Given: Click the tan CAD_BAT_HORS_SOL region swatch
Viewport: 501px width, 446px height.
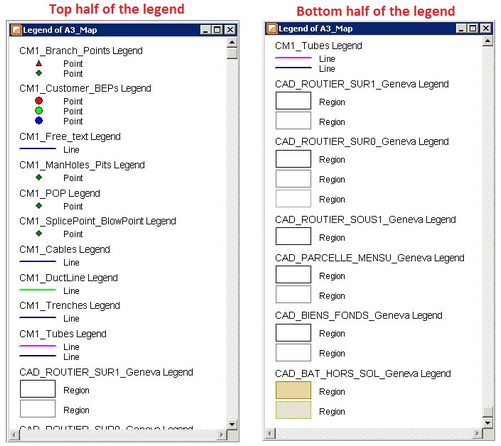Looking at the screenshot, I should 293,390.
